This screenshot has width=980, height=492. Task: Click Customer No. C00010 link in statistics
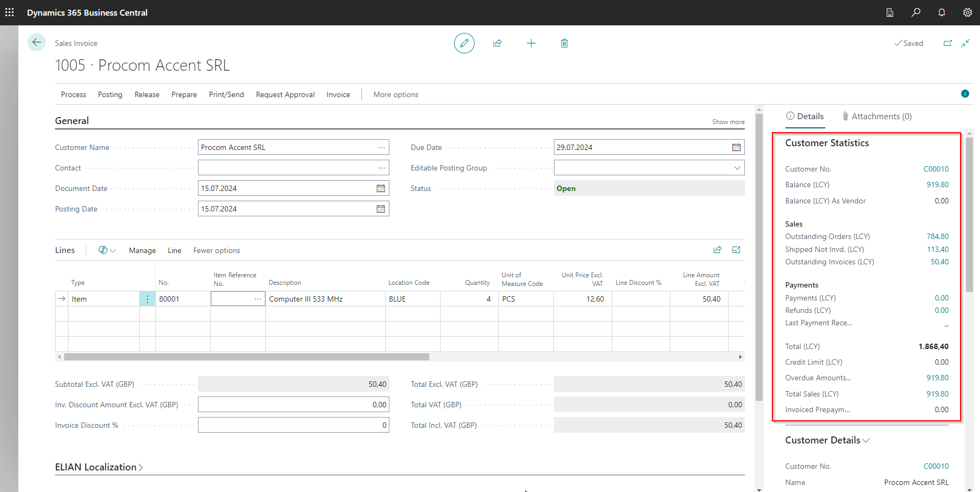click(936, 169)
